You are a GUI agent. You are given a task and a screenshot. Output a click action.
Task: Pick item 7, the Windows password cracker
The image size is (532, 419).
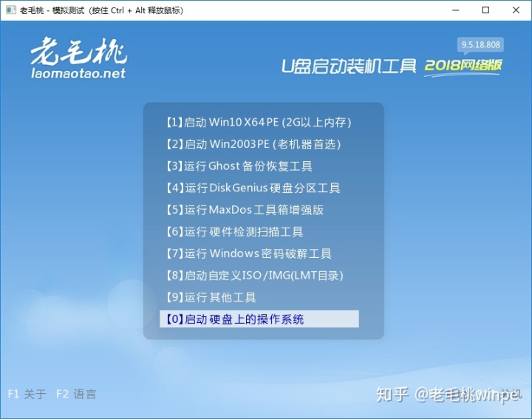coord(249,253)
